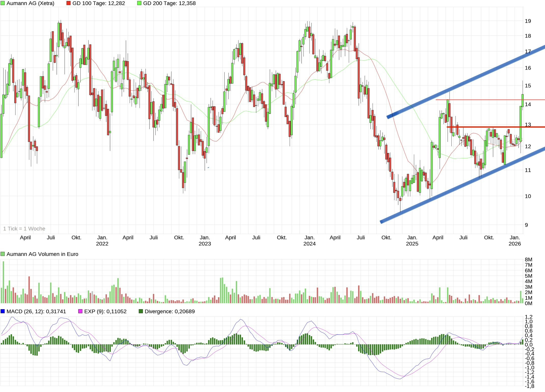The height and width of the screenshot is (392, 545).
Task: Click the dark green Divergence legend swatch
Action: pyautogui.click(x=141, y=311)
